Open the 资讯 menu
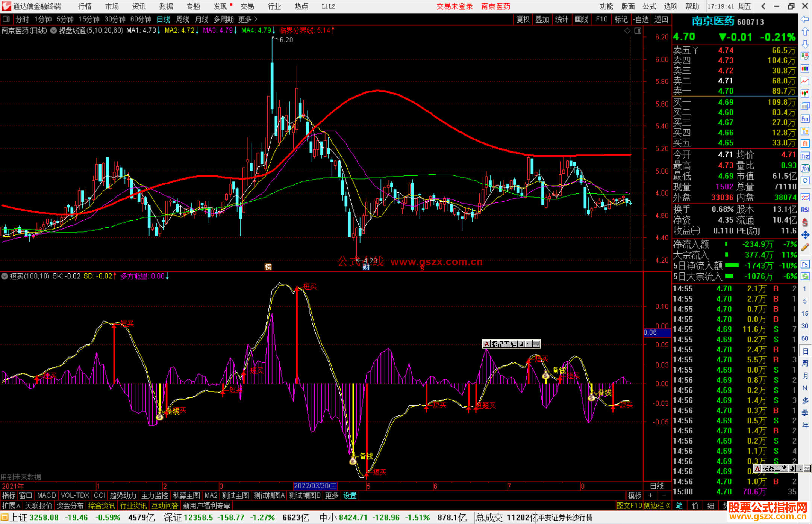This screenshot has height=524, width=812. [x=139, y=6]
